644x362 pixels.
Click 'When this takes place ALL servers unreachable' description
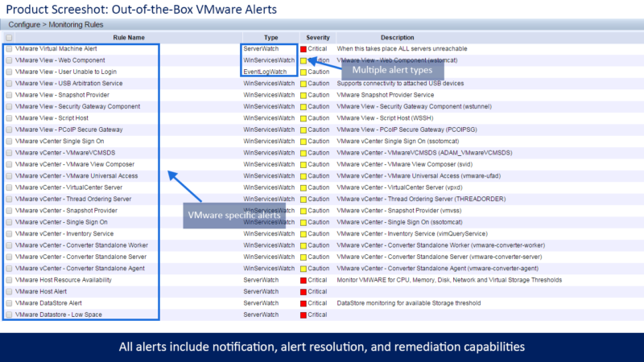(402, 48)
